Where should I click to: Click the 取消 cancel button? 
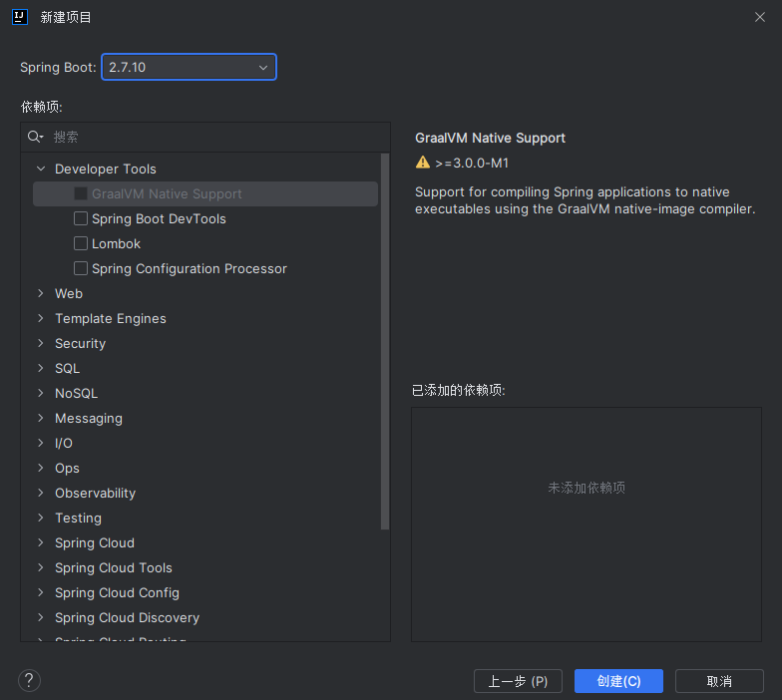pyautogui.click(x=719, y=681)
